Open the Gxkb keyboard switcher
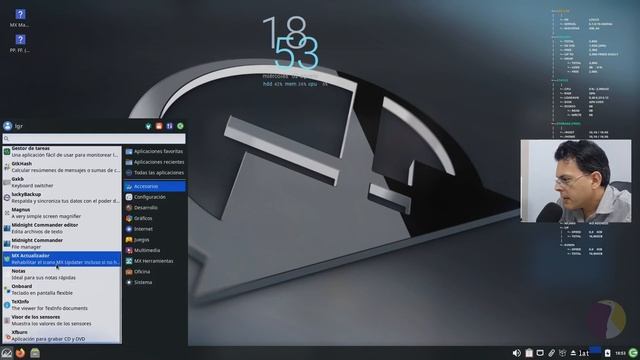This screenshot has width=640, height=360. click(62, 182)
